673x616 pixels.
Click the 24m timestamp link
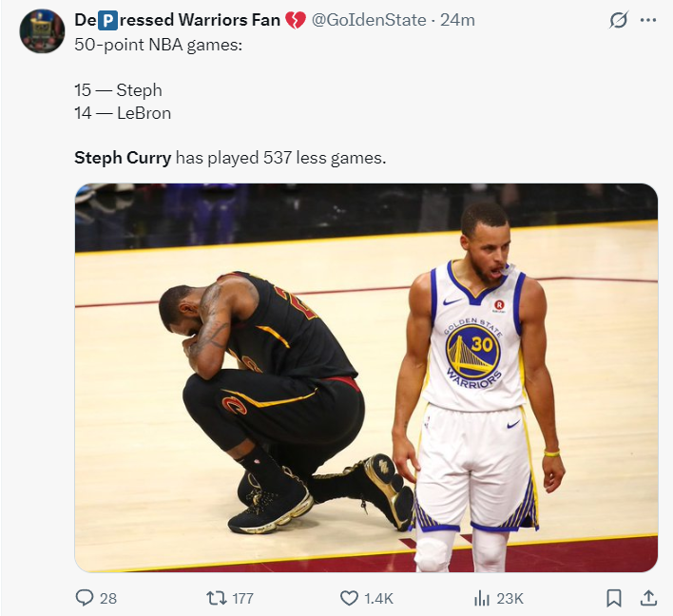pos(457,20)
